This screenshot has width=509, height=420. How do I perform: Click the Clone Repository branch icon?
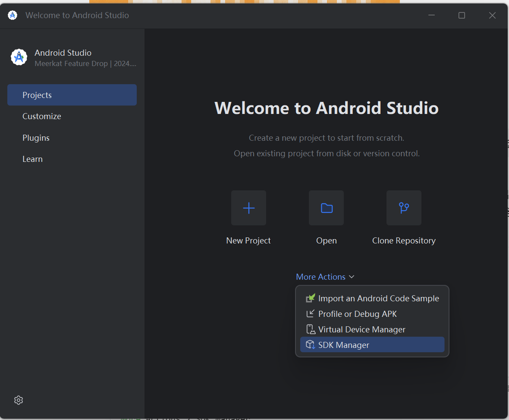(404, 208)
